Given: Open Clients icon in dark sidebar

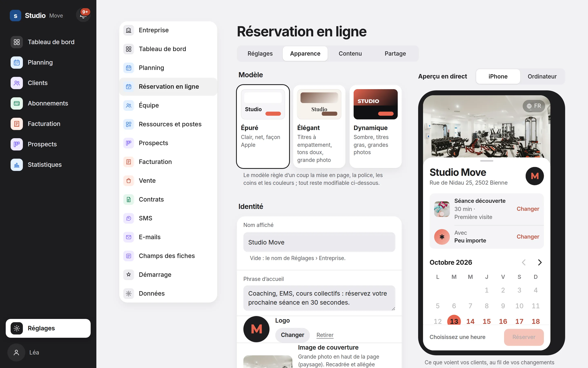Looking at the screenshot, I should (x=17, y=83).
